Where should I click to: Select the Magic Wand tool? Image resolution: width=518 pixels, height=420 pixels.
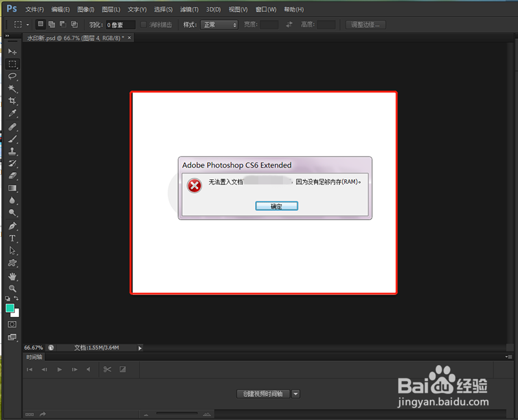pos(12,89)
